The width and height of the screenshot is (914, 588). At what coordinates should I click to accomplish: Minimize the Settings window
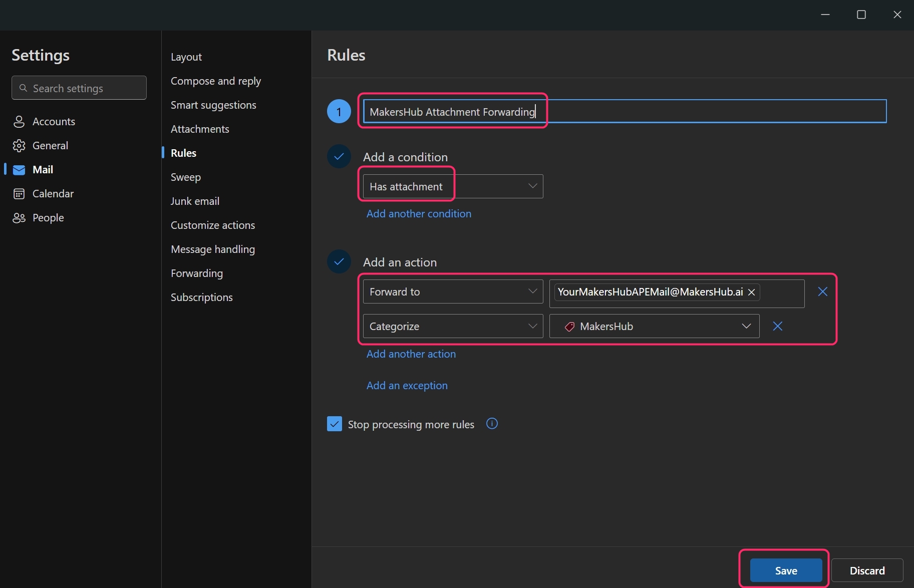click(x=825, y=15)
